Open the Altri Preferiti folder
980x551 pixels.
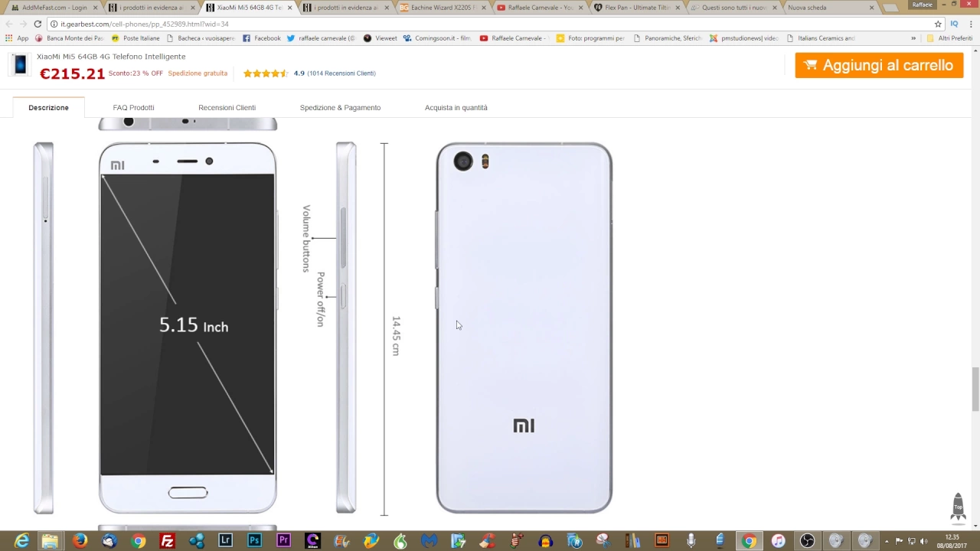click(x=949, y=38)
